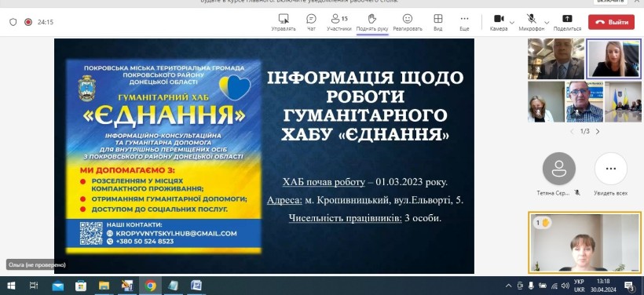This screenshot has height=295, width=644.
Task: Click the Поделиться share screen icon
Action: click(567, 19)
